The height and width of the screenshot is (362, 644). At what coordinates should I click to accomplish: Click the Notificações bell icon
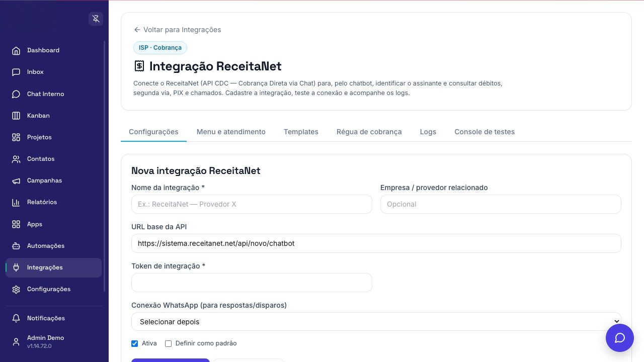pyautogui.click(x=16, y=318)
